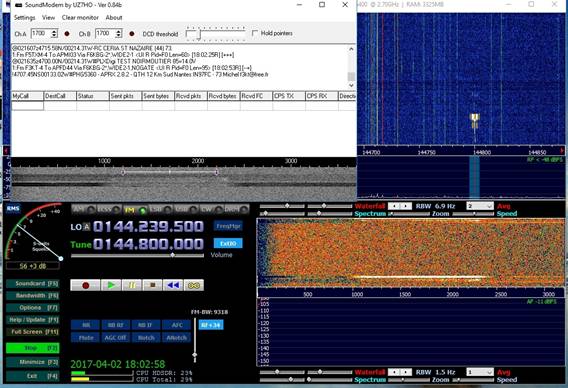This screenshot has width=568, height=388.
Task: Toggle the NB IF noise blanker
Action: coord(146,325)
